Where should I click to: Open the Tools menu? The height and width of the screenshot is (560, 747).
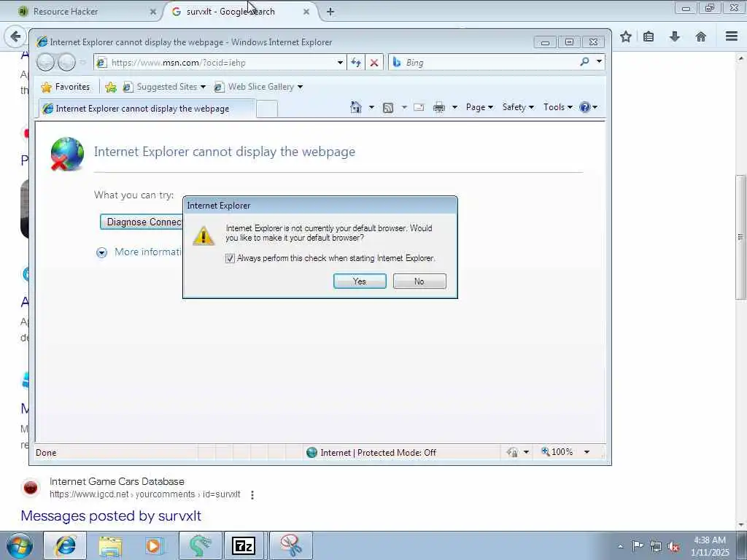click(558, 107)
